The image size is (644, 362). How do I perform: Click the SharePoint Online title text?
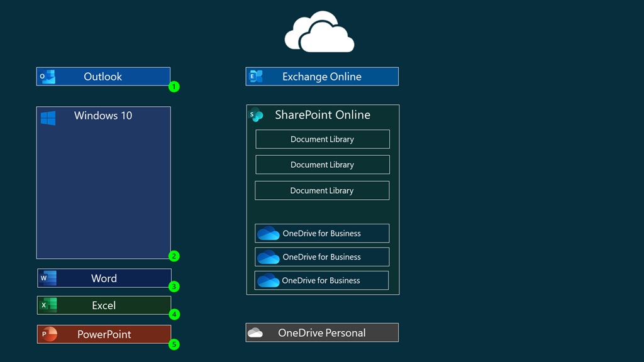coord(323,115)
